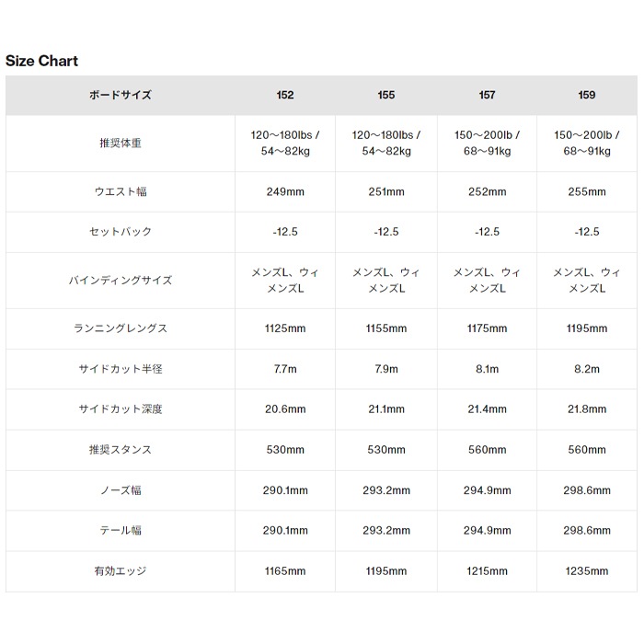The image size is (644, 644).
Task: Click the 255mm waist width value
Action: [x=587, y=191]
